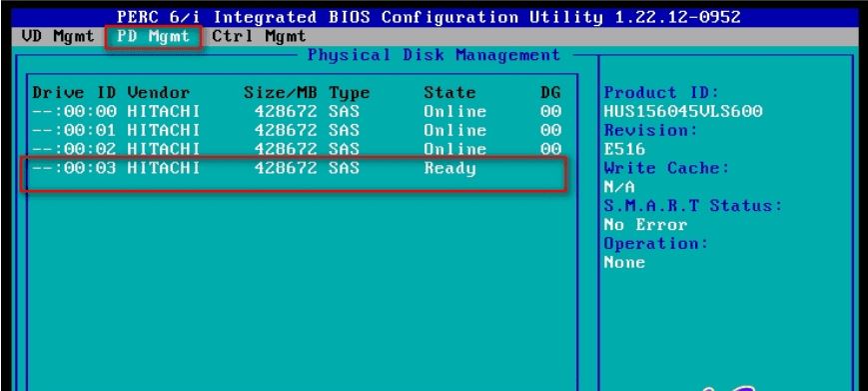Switch to the VD Mgmt tab

click(58, 37)
